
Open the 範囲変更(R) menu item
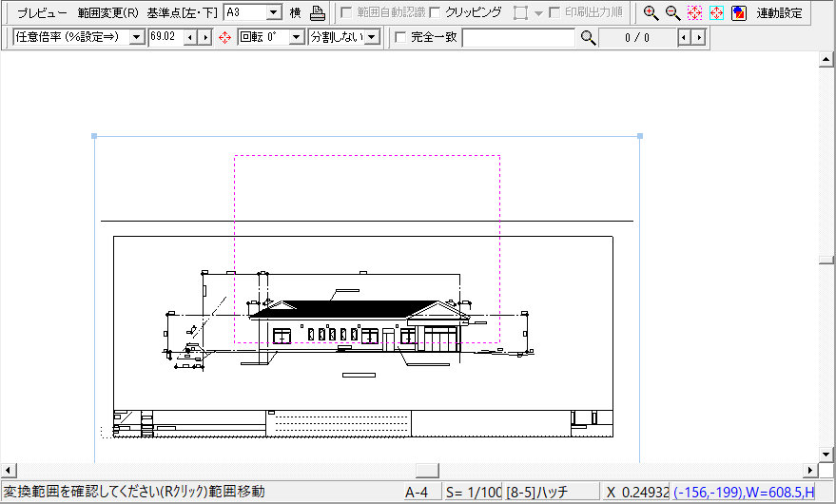point(108,13)
